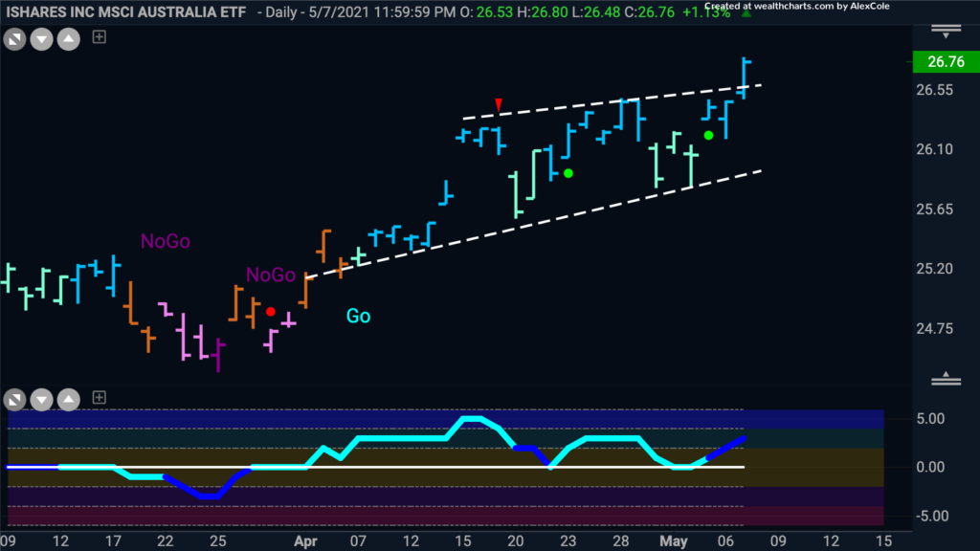Click the green +1.13% change value
980x551 pixels.
tap(706, 11)
